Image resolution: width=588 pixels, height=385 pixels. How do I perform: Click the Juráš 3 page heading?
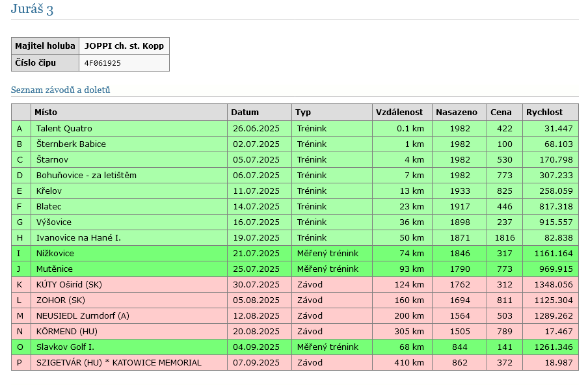(x=32, y=9)
